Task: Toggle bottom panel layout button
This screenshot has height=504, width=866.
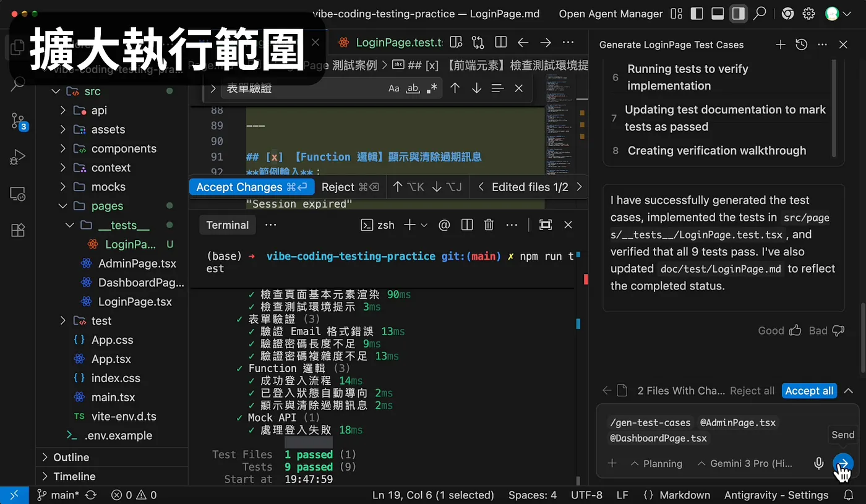Action: (718, 14)
